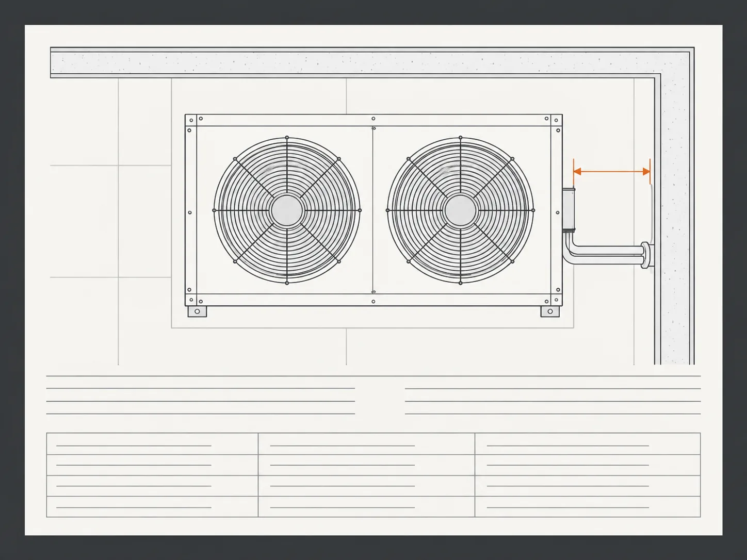Screen dimensions: 747x560
Task: Click the last column cell in top row
Action: pyautogui.click(x=588, y=444)
